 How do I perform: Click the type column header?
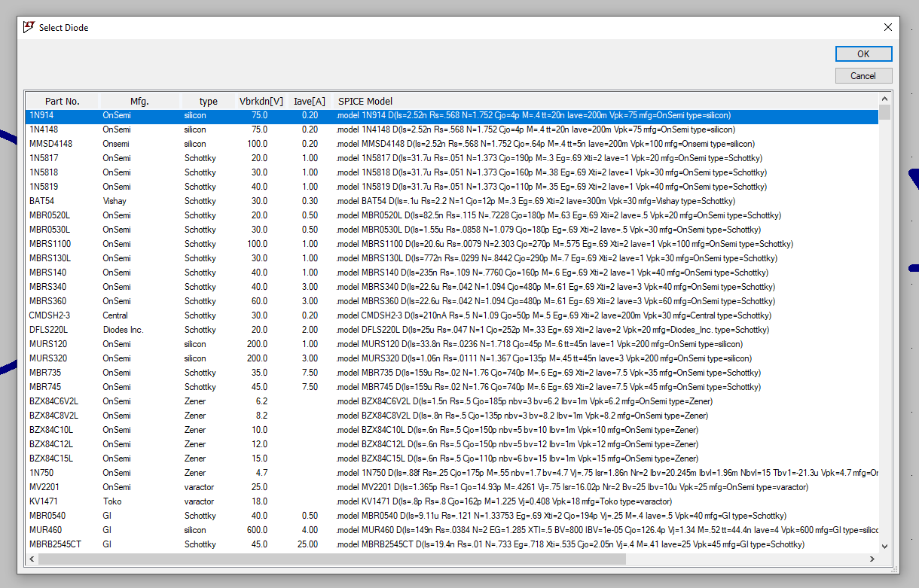coord(208,101)
